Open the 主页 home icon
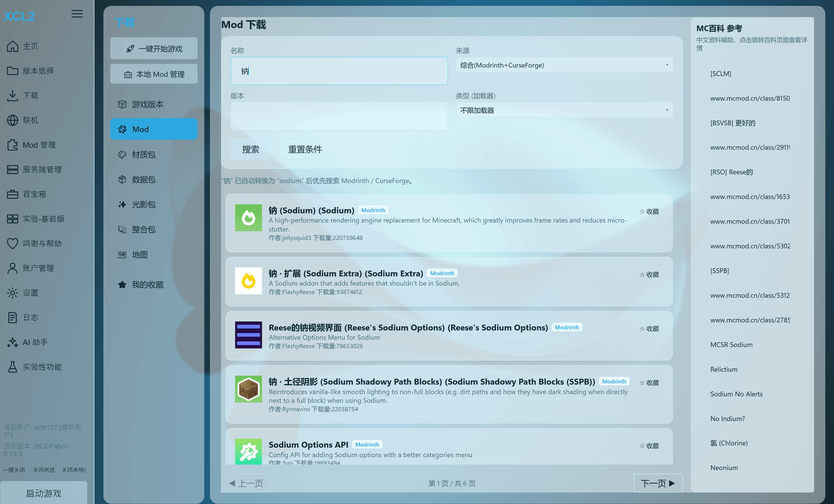Viewport: 834px width, 504px height. [13, 46]
